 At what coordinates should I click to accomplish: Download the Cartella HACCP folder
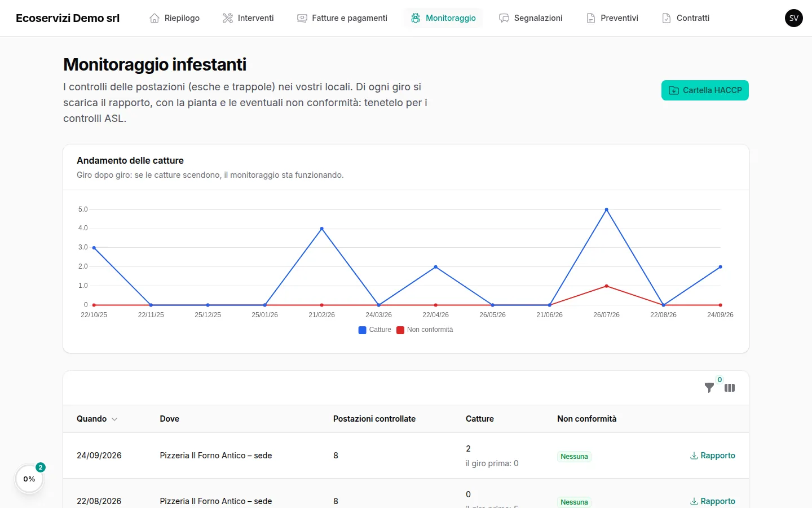pyautogui.click(x=705, y=90)
